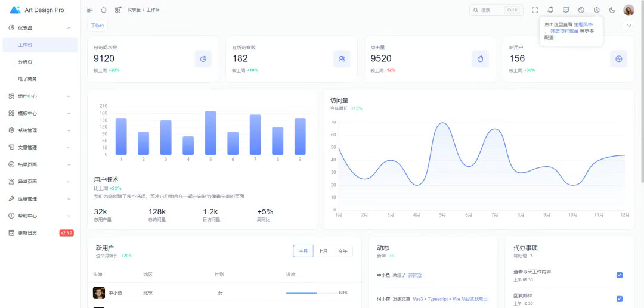This screenshot has width=644, height=308.
Task: Open the tab bar dropdown arrow at right
Action: pyautogui.click(x=628, y=26)
